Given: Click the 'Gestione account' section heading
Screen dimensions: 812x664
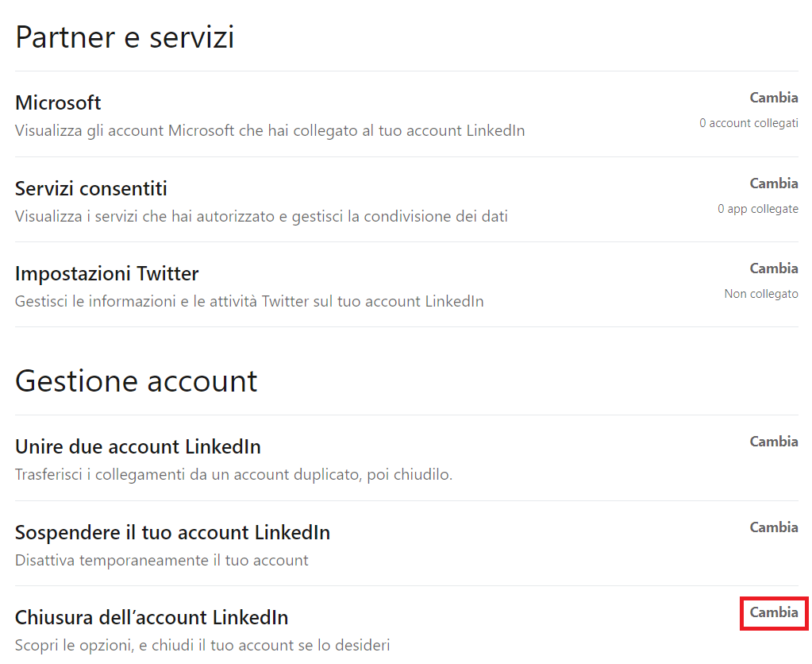Looking at the screenshot, I should tap(136, 381).
